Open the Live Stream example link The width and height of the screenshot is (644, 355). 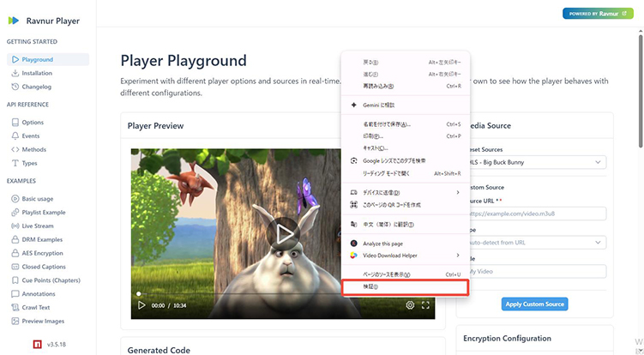(38, 226)
